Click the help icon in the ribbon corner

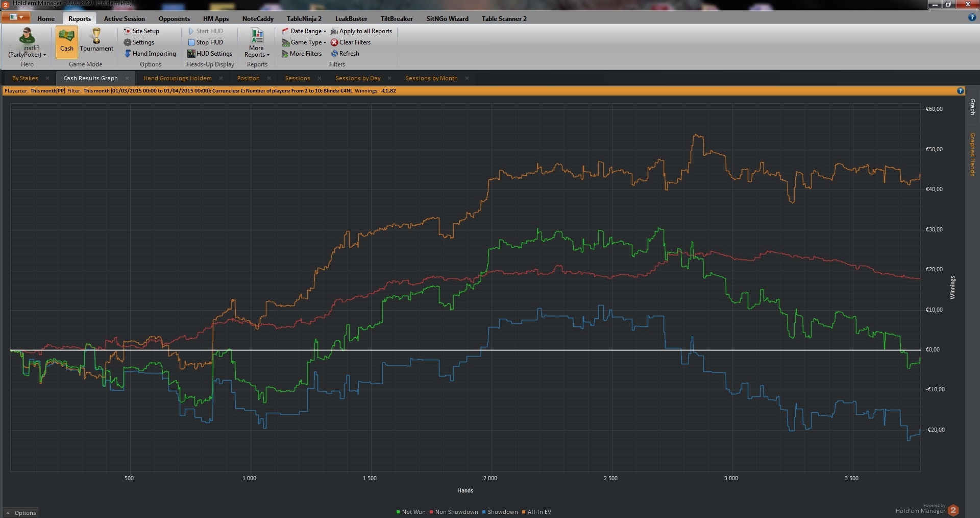972,17
